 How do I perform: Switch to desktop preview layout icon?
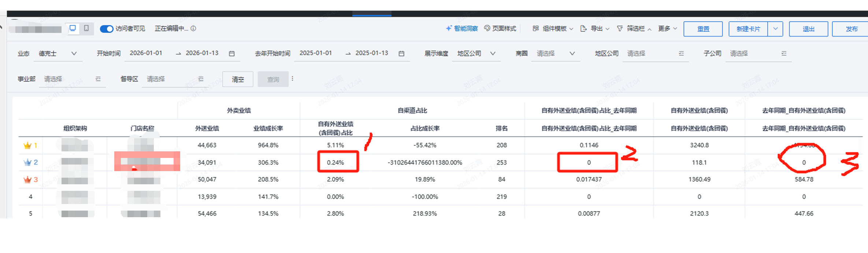point(73,28)
